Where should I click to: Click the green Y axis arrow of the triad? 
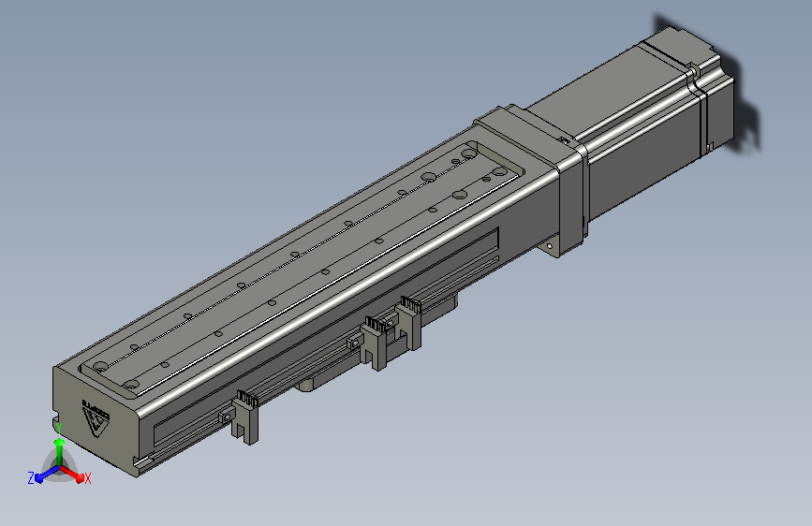tap(60, 453)
